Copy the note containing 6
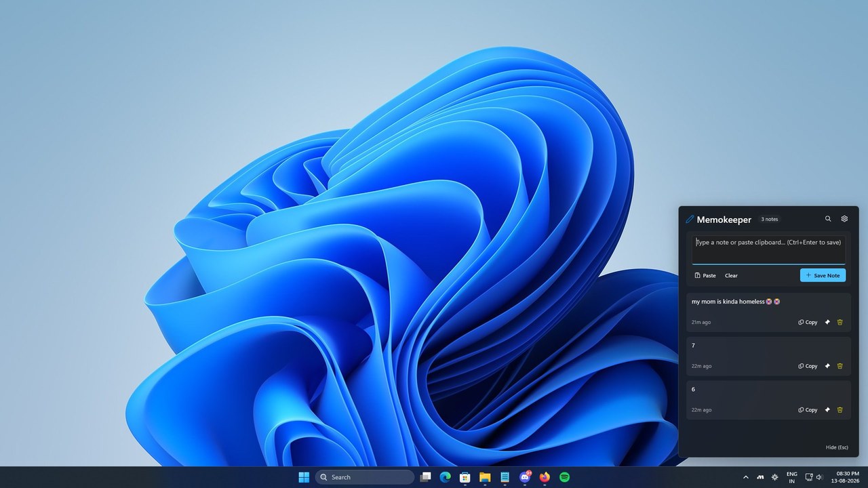 pos(808,410)
